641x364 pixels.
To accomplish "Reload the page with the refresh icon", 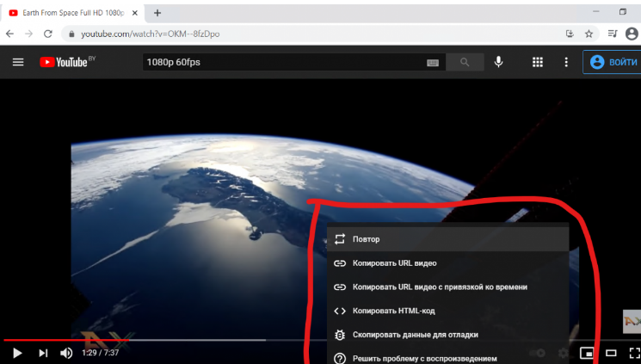I will pyautogui.click(x=48, y=34).
